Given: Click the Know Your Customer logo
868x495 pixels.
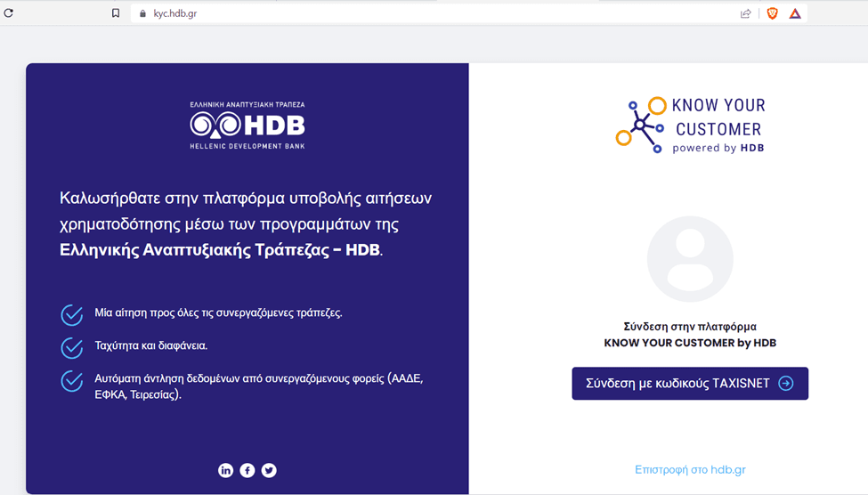Looking at the screenshot, I should coord(690,126).
